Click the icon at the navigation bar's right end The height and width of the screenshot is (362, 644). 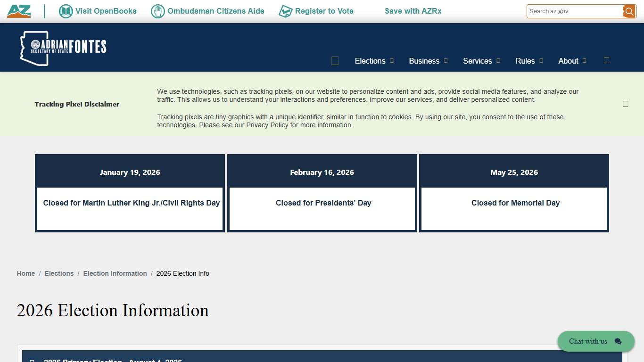point(606,61)
